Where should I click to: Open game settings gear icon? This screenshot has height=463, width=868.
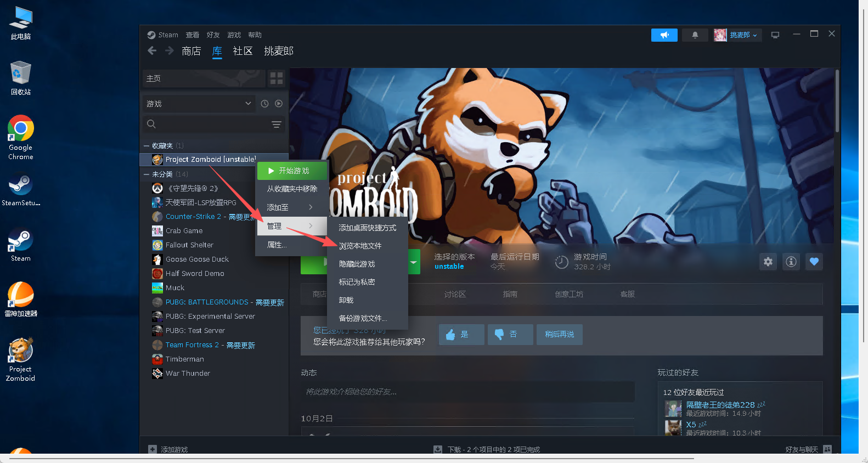[768, 262]
